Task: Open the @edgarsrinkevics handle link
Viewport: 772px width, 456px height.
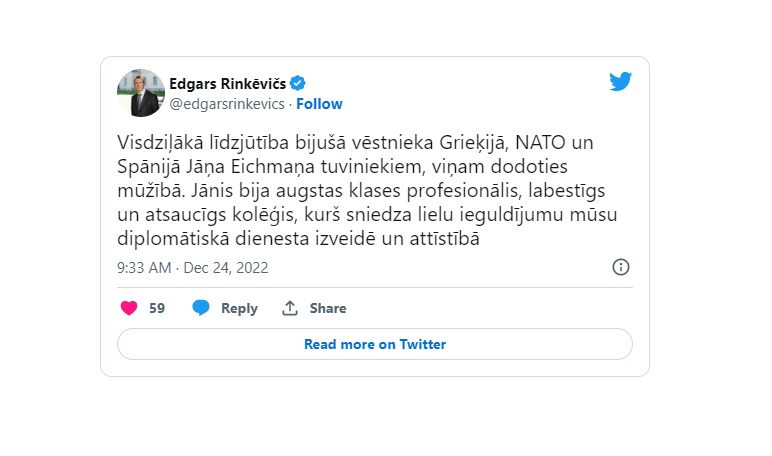Action: (227, 104)
